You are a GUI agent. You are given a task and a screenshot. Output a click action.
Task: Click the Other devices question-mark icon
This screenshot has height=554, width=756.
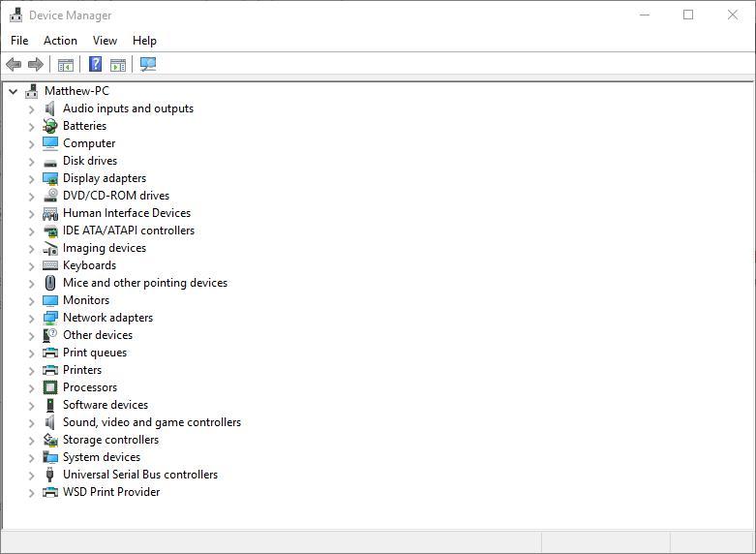tap(50, 335)
